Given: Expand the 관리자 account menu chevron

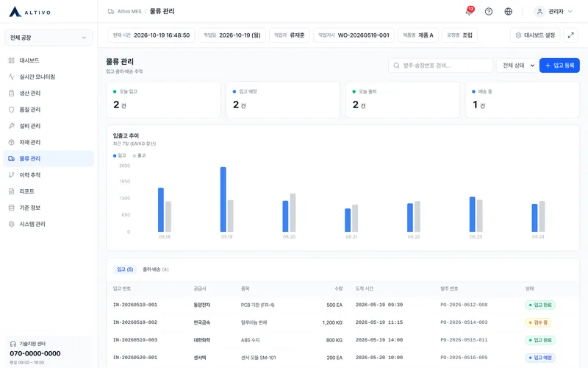Looking at the screenshot, I should pos(570,12).
